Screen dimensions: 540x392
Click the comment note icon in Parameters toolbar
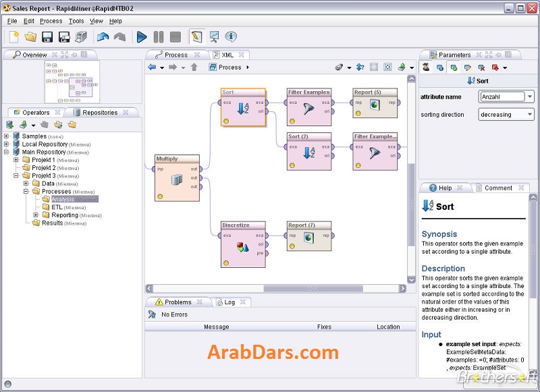tap(467, 67)
